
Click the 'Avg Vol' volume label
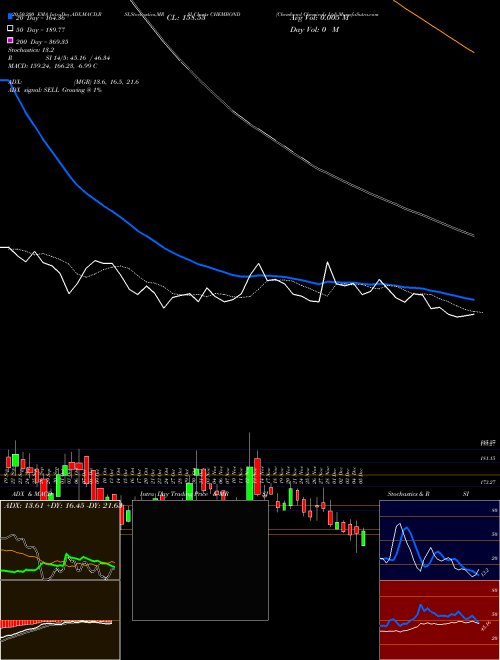coord(319,18)
